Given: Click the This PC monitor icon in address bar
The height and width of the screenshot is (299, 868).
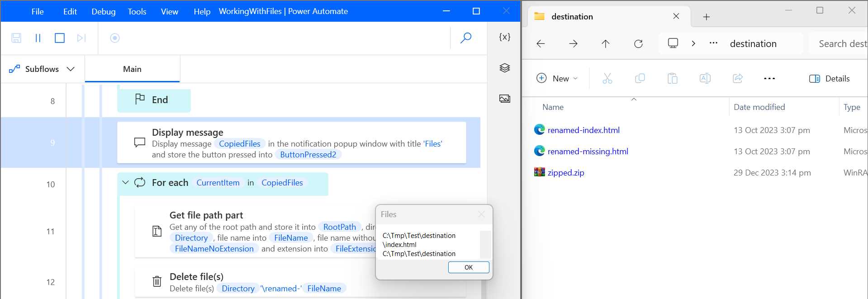Looking at the screenshot, I should coord(673,43).
